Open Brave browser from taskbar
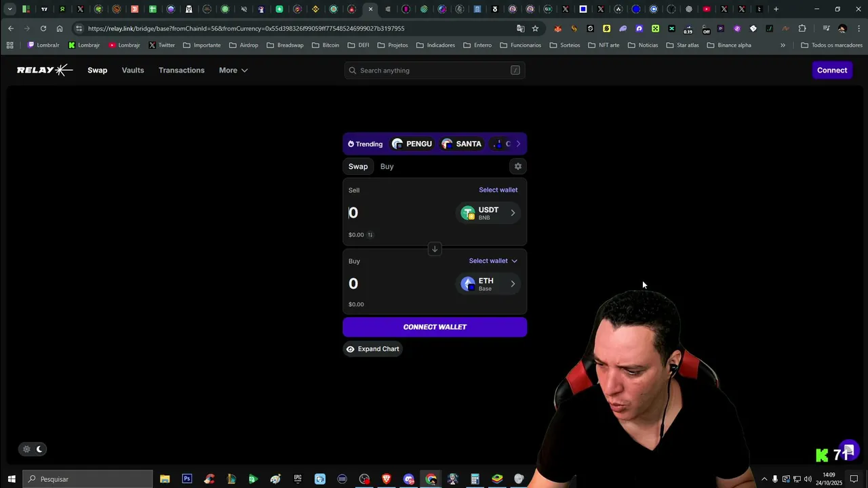The image size is (868, 488). tap(387, 479)
